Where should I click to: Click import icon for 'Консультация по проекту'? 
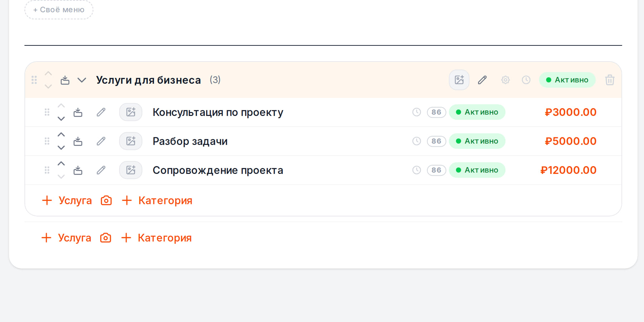[78, 112]
